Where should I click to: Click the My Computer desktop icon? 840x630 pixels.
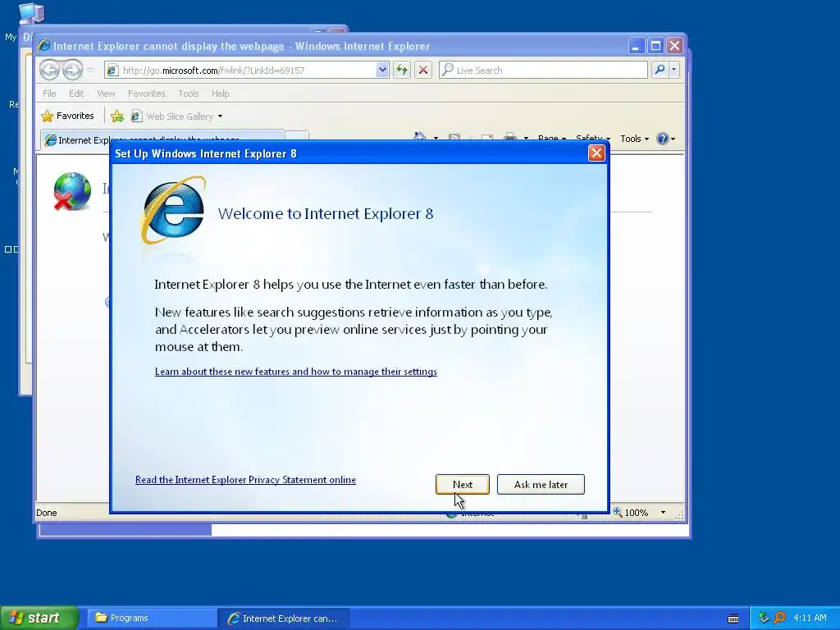31,13
